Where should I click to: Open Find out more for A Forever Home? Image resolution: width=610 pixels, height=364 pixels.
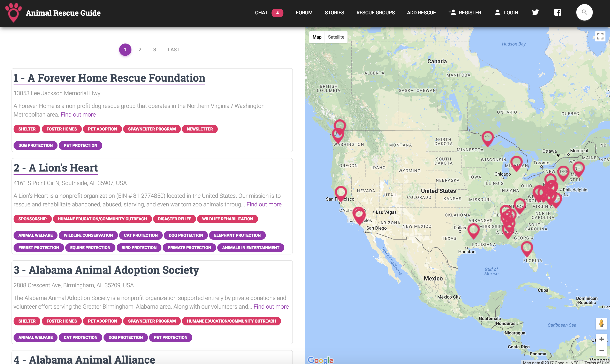tap(78, 114)
